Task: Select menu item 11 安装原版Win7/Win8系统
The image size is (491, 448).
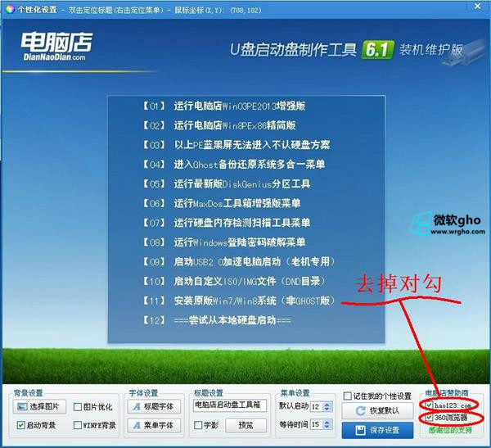Action: [x=239, y=301]
